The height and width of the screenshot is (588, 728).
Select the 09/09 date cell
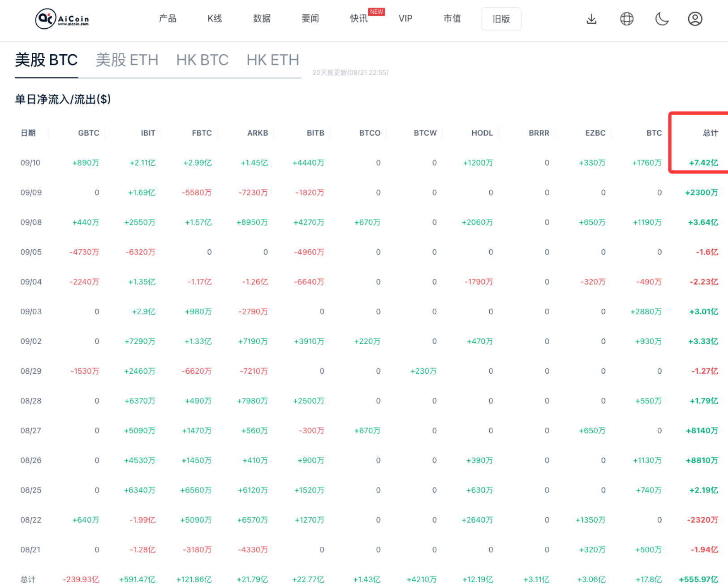tap(31, 192)
